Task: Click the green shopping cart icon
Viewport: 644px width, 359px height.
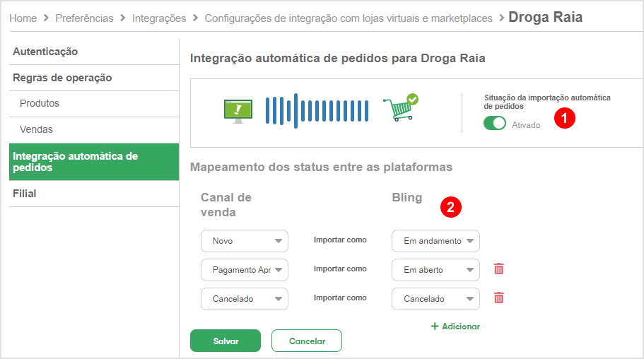Action: point(400,107)
